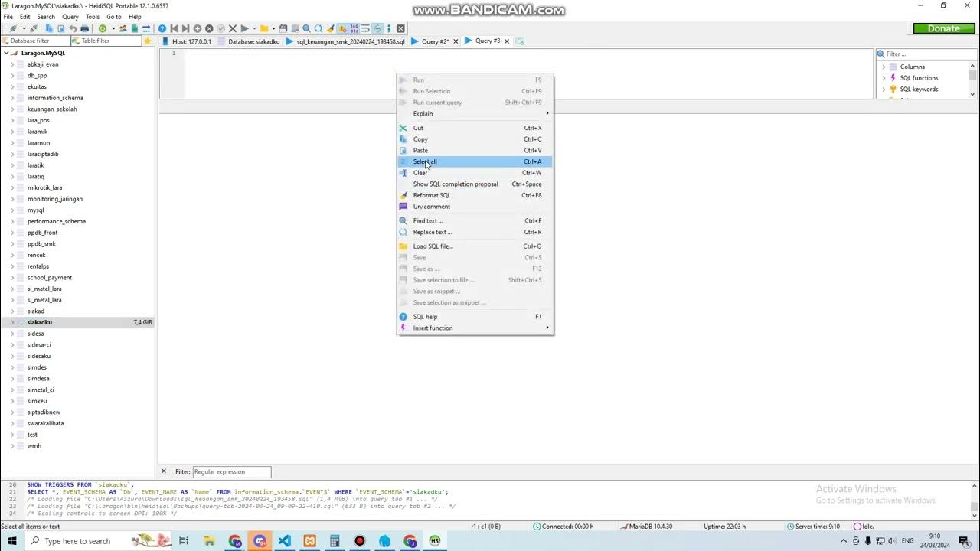
Task: Click the Find text magnifier icon
Action: pos(306,28)
